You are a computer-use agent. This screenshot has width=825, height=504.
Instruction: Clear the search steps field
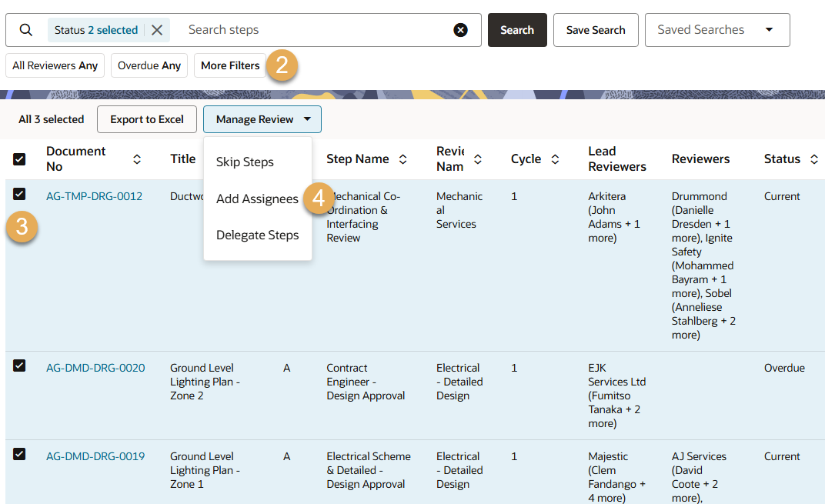(x=460, y=30)
